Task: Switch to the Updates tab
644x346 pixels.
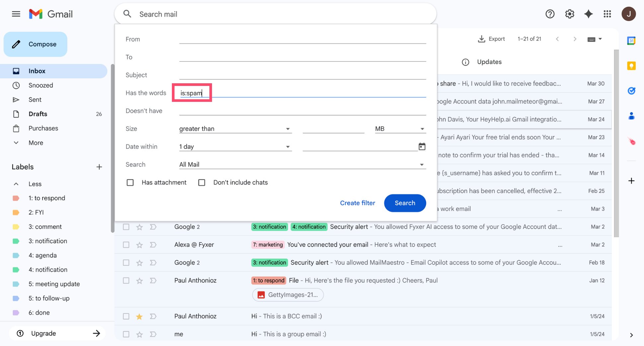Action: click(489, 62)
